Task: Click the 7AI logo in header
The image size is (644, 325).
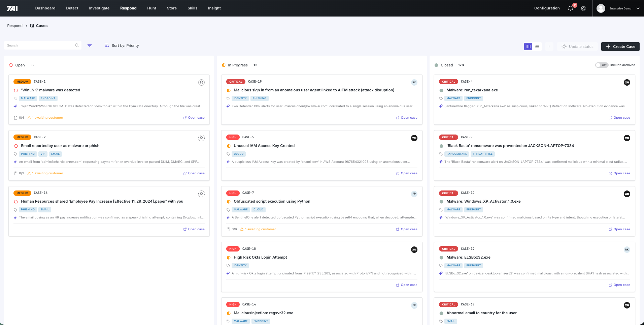Action: 12,8
